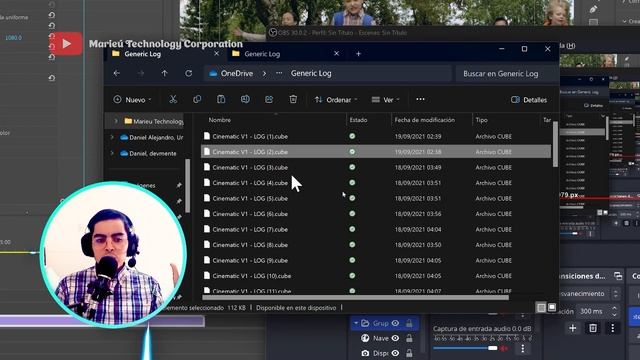Screen dimensions: 640x360
Task: Click the Buscar en Generic Log search box
Action: 506,73
